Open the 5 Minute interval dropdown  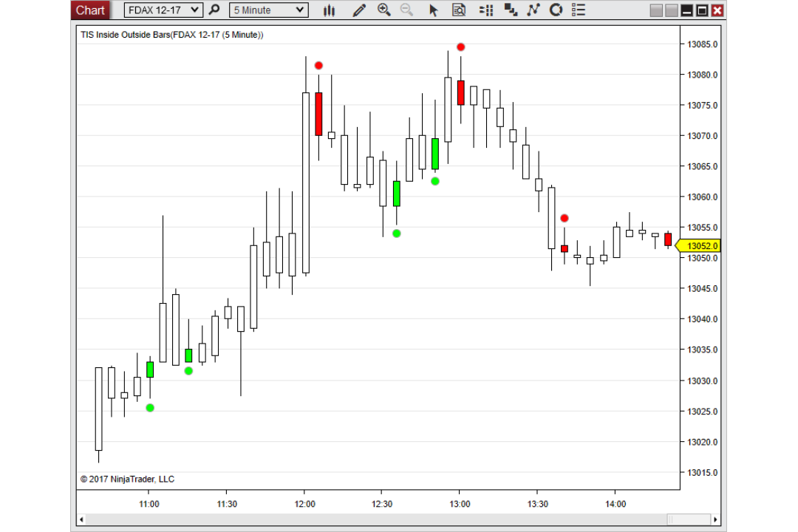269,10
